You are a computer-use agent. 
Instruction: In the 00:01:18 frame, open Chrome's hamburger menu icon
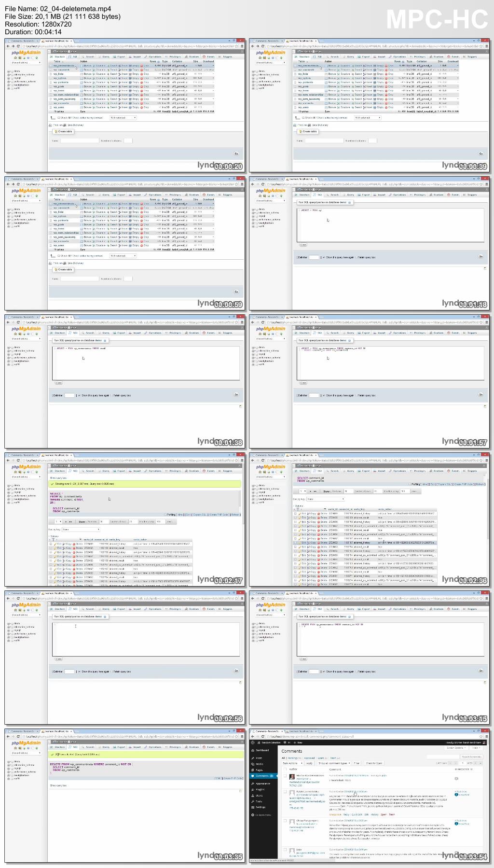[x=486, y=184]
